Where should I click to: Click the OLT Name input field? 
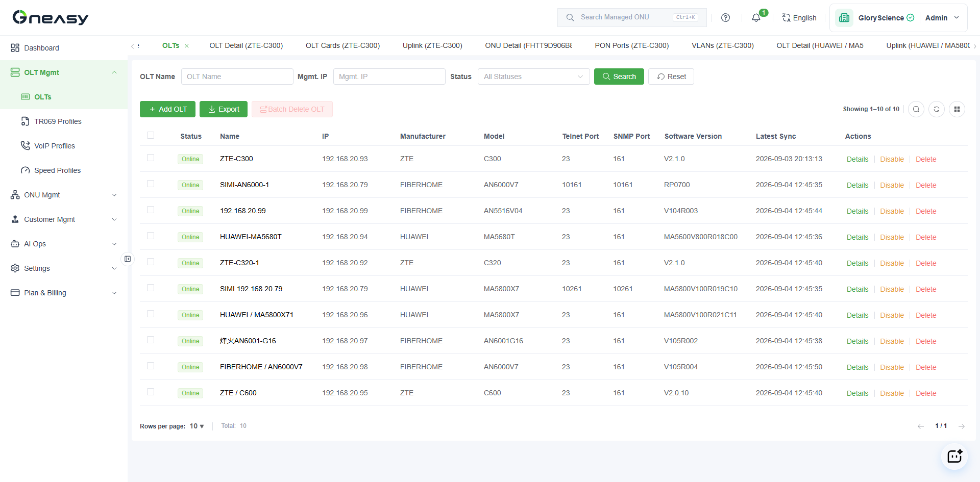tap(237, 77)
